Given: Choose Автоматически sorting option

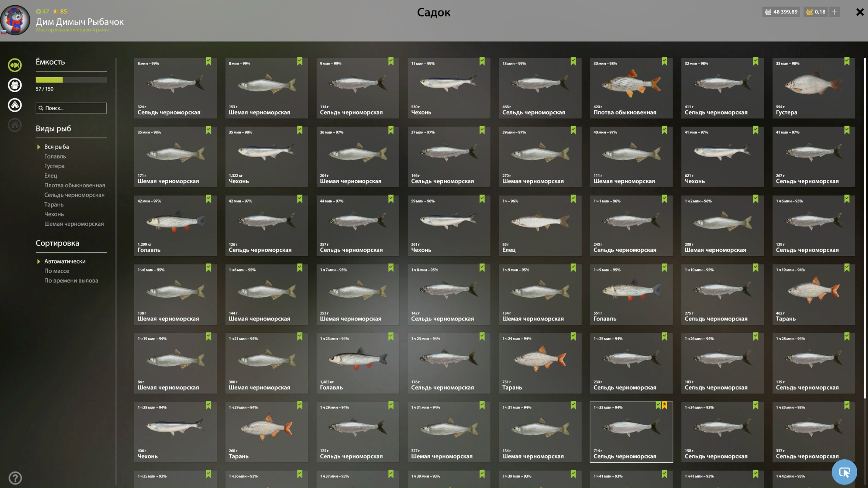Looking at the screenshot, I should click(65, 262).
